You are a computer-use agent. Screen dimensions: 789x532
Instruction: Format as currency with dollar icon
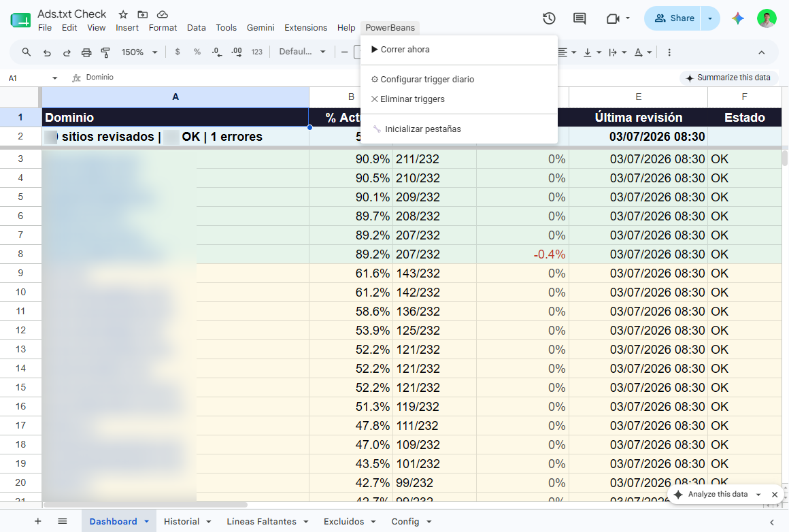178,52
